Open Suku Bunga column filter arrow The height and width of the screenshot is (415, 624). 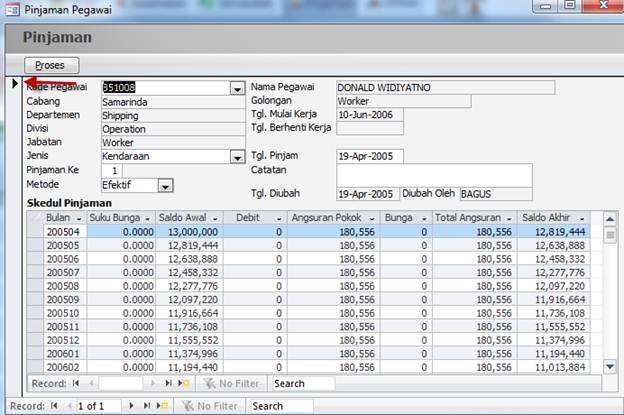(x=148, y=218)
